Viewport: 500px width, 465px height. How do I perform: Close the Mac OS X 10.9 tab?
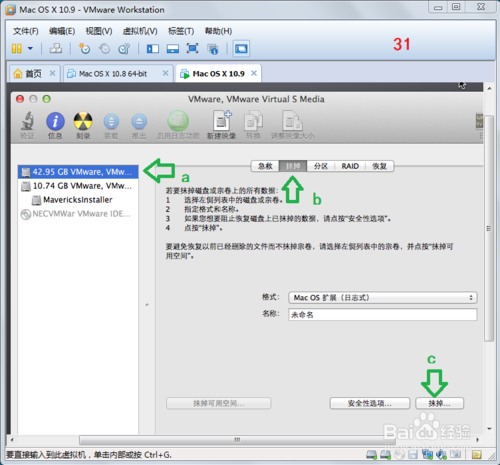click(254, 73)
